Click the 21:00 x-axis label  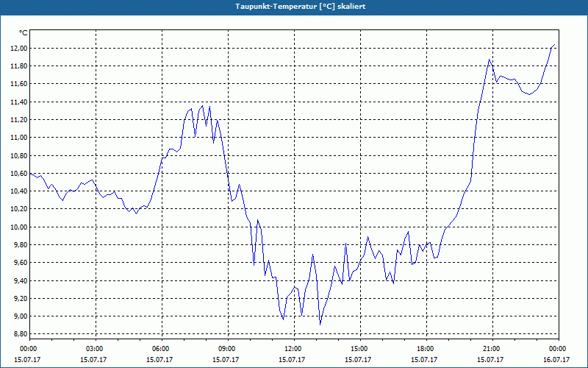[492, 349]
